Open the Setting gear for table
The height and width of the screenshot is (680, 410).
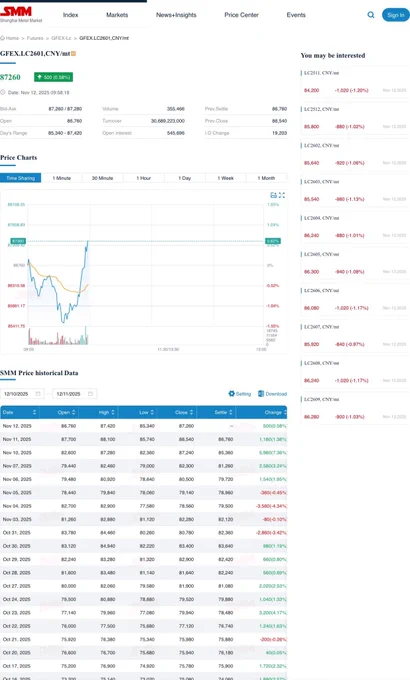pyautogui.click(x=232, y=393)
